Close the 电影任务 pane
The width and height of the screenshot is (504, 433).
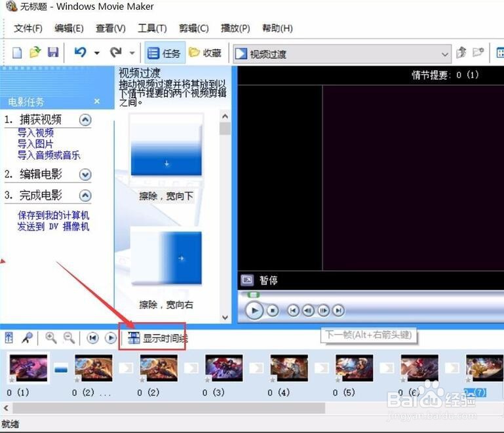[x=97, y=102]
